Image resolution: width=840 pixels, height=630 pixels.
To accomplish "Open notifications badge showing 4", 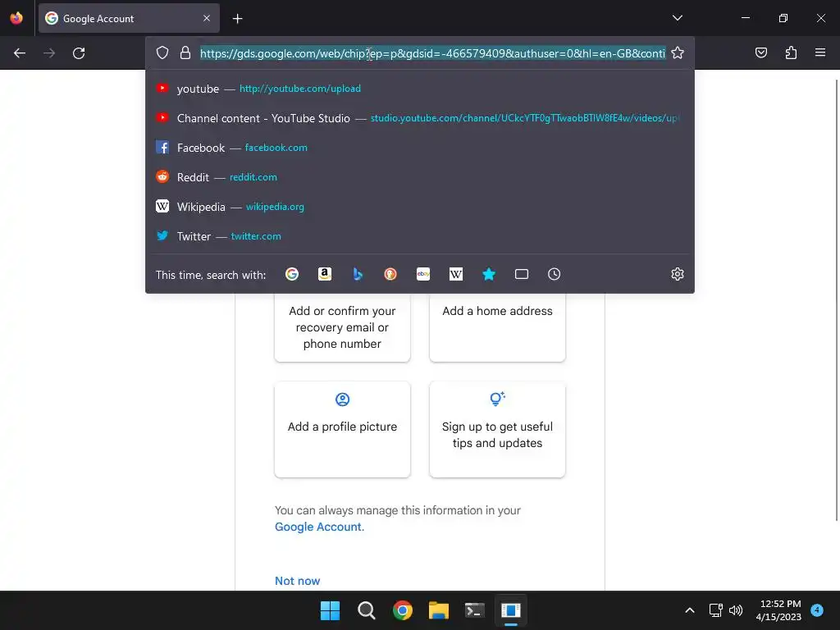I will pyautogui.click(x=817, y=609).
